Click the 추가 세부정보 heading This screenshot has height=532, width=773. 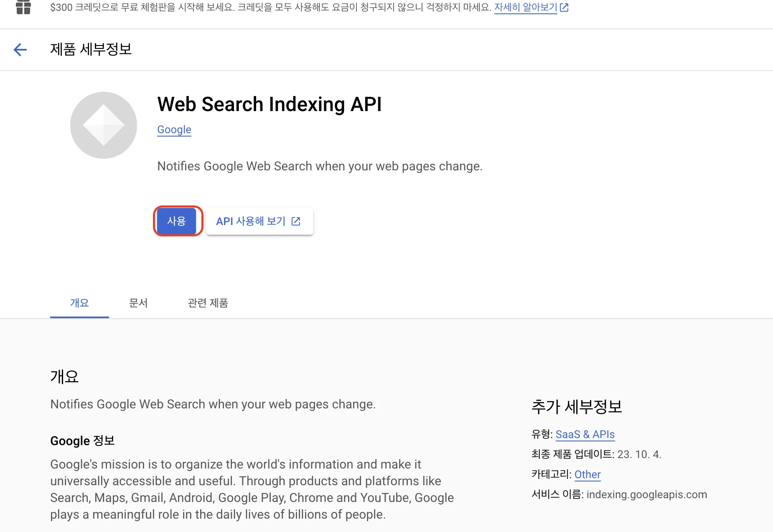pos(577,406)
